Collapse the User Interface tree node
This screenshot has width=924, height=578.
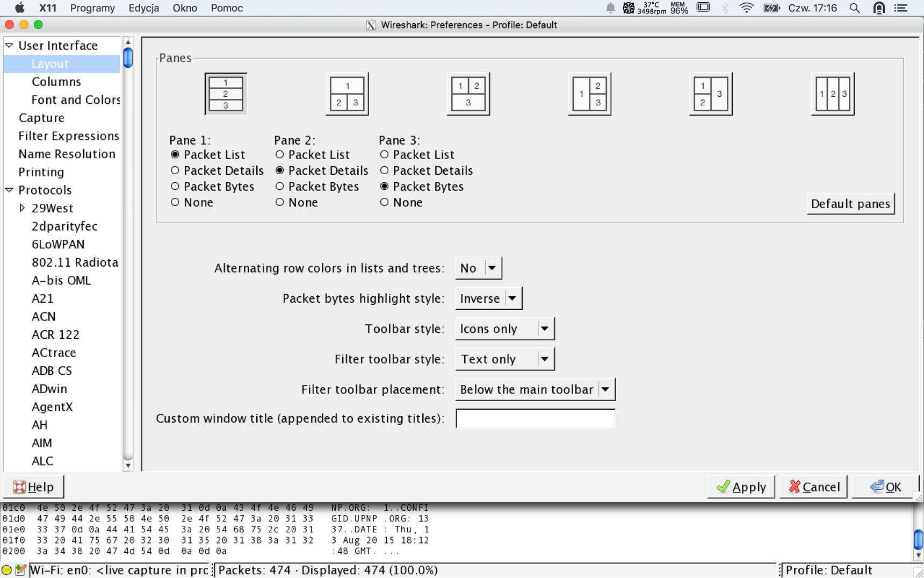pos(9,46)
